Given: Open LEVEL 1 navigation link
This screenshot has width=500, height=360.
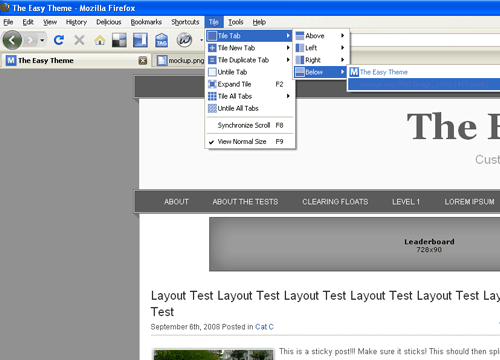Looking at the screenshot, I should click(406, 202).
